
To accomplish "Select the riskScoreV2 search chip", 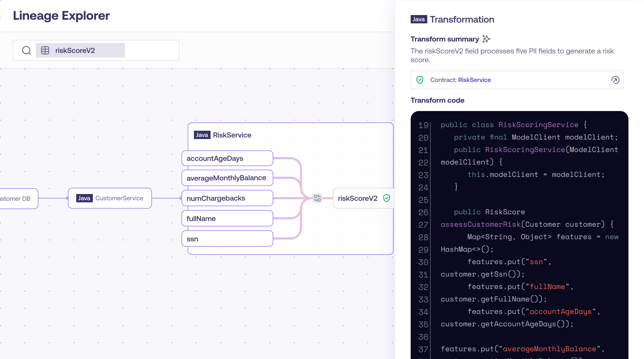I will 80,50.
